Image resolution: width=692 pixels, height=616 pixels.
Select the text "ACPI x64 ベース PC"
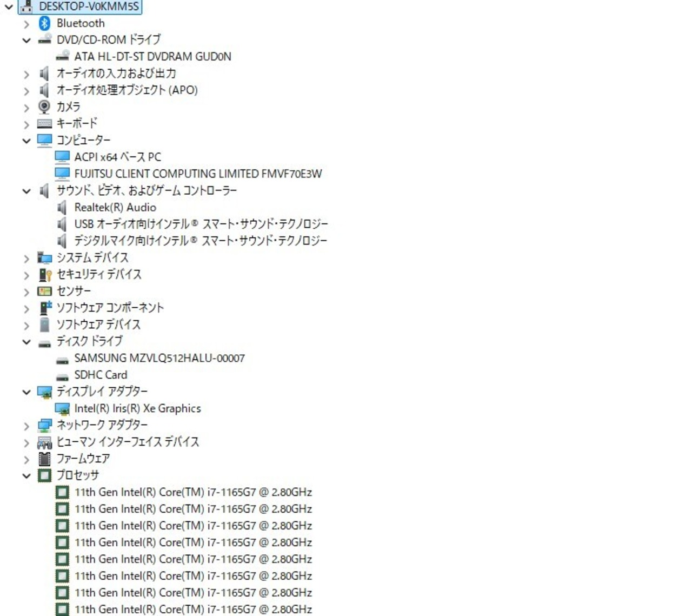[118, 157]
